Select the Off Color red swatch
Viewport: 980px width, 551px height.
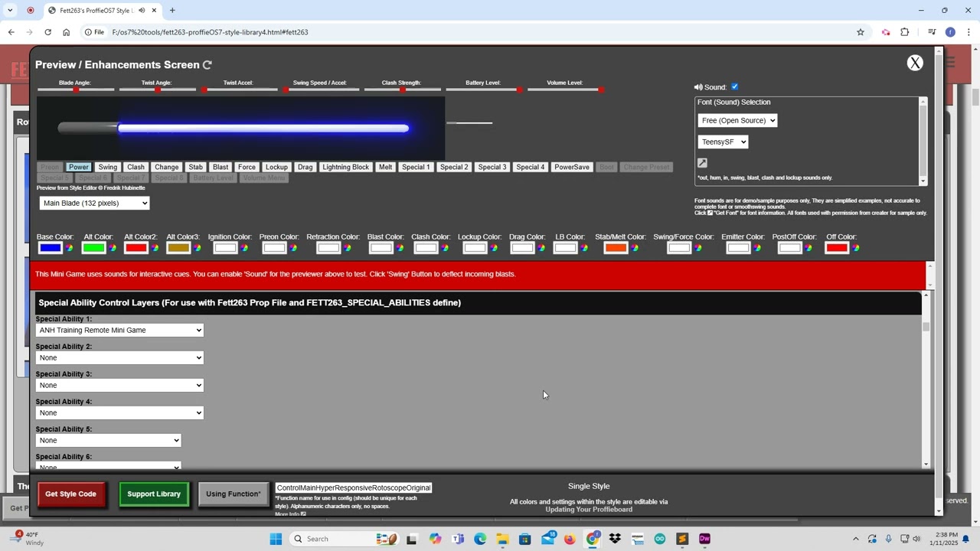coord(837,248)
